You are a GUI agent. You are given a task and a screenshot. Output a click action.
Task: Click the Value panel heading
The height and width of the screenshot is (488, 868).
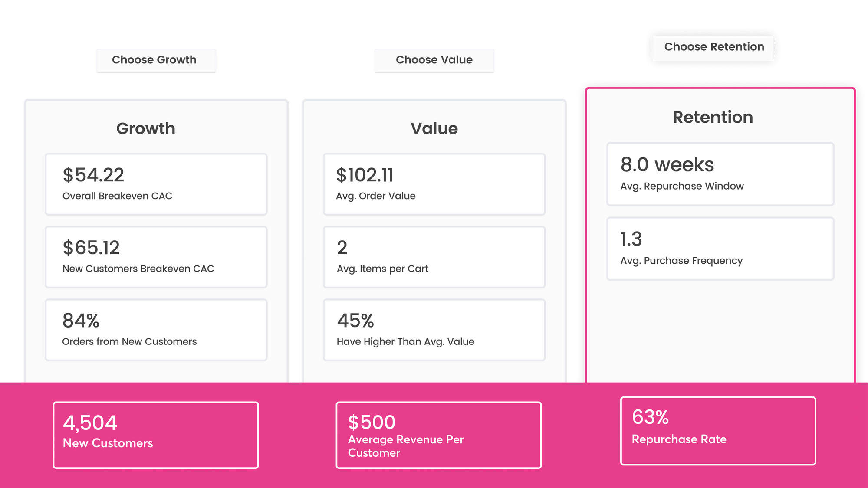tap(434, 129)
